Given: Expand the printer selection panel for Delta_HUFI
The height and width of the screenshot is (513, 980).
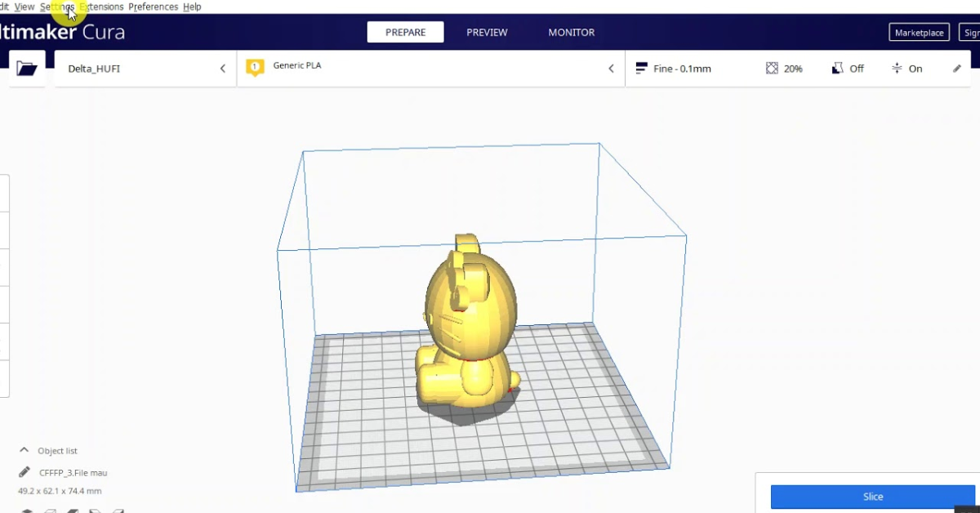Looking at the screenshot, I should click(222, 69).
